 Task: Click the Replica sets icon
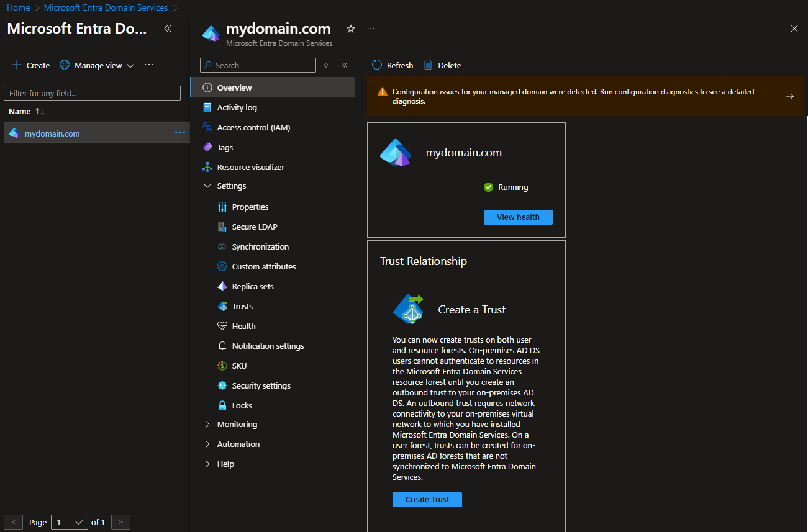tap(222, 286)
